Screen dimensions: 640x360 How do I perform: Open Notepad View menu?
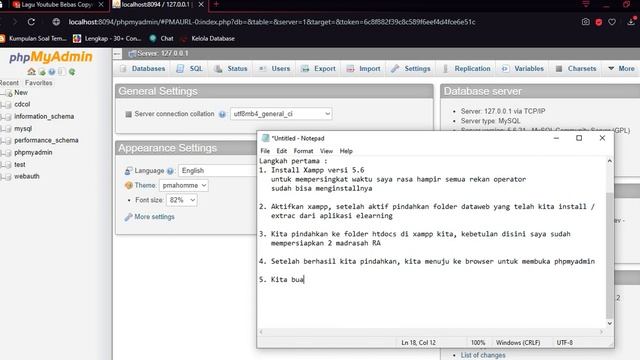pos(326,151)
